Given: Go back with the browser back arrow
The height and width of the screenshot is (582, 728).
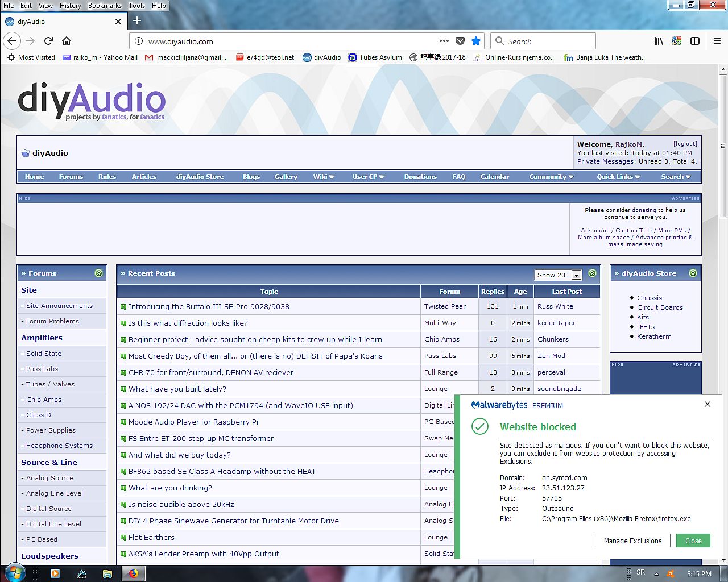Looking at the screenshot, I should (12, 41).
